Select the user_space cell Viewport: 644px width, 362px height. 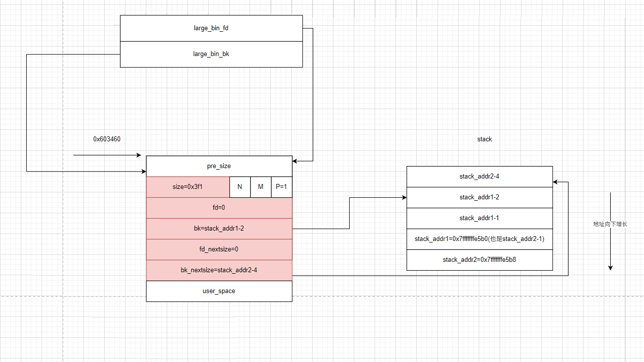point(219,291)
